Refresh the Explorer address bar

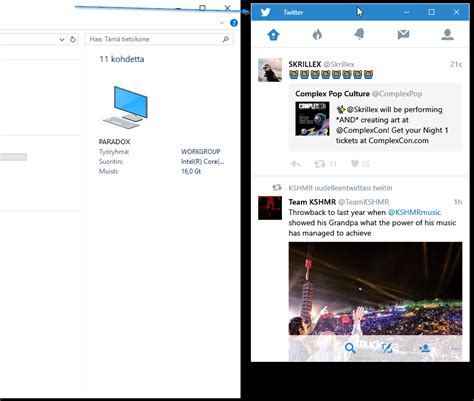tap(73, 39)
